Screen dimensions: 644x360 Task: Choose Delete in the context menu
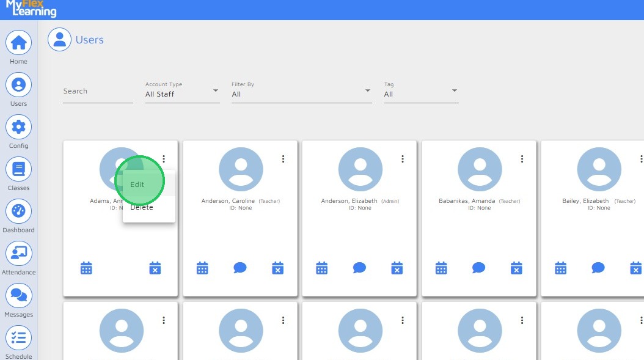(x=148, y=208)
